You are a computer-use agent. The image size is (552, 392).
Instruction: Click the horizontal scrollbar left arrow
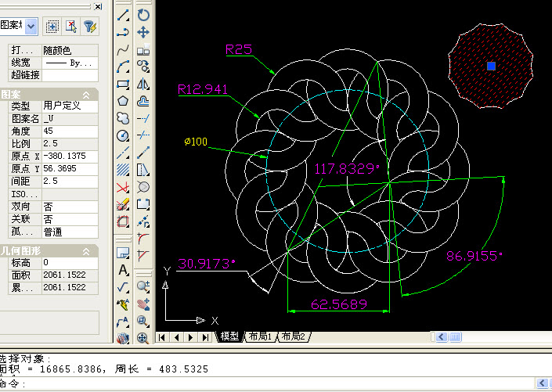(x=442, y=337)
